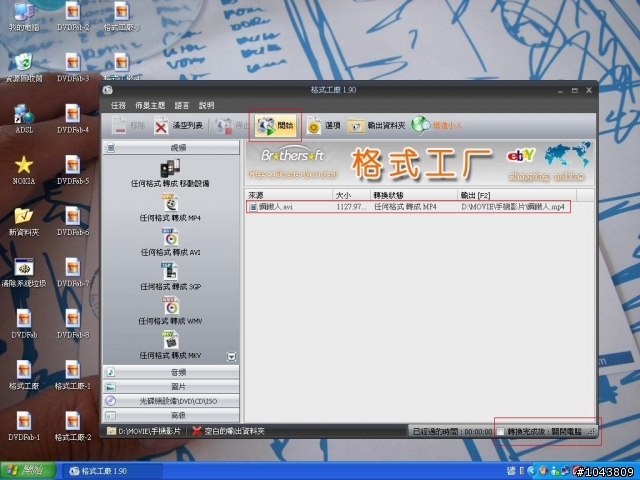This screenshot has height=480, width=640.
Task: Select 任何格式 轉成 移動設備 converter
Action: coord(170,175)
